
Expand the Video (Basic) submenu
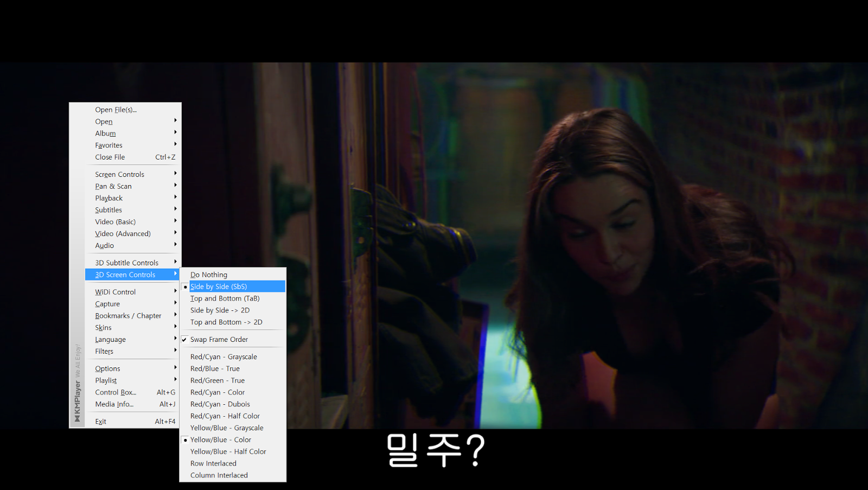(x=132, y=222)
